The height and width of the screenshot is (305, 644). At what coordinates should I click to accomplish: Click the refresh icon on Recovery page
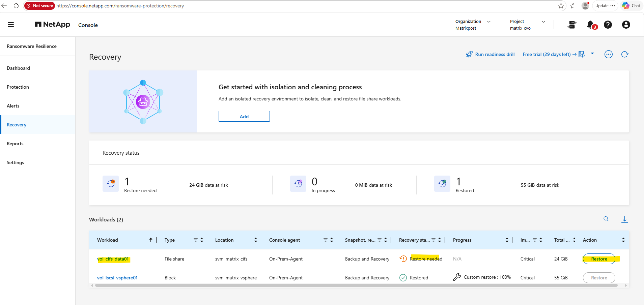[625, 54]
